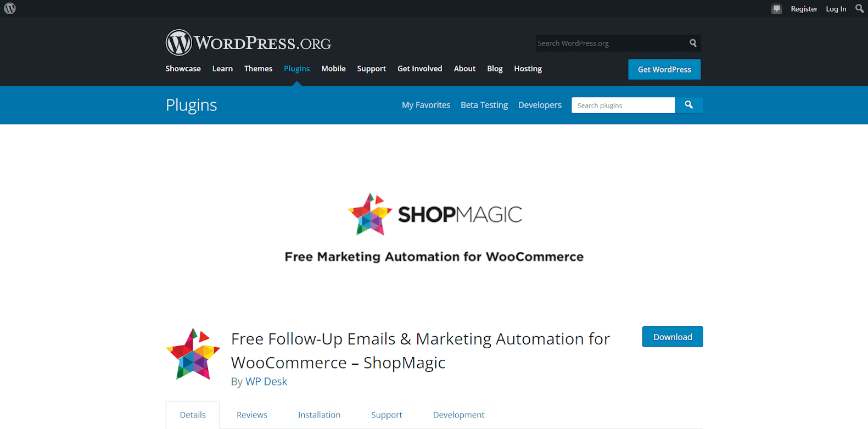Switch to the Installation tab
Screen dimensions: 868x429
click(319, 415)
